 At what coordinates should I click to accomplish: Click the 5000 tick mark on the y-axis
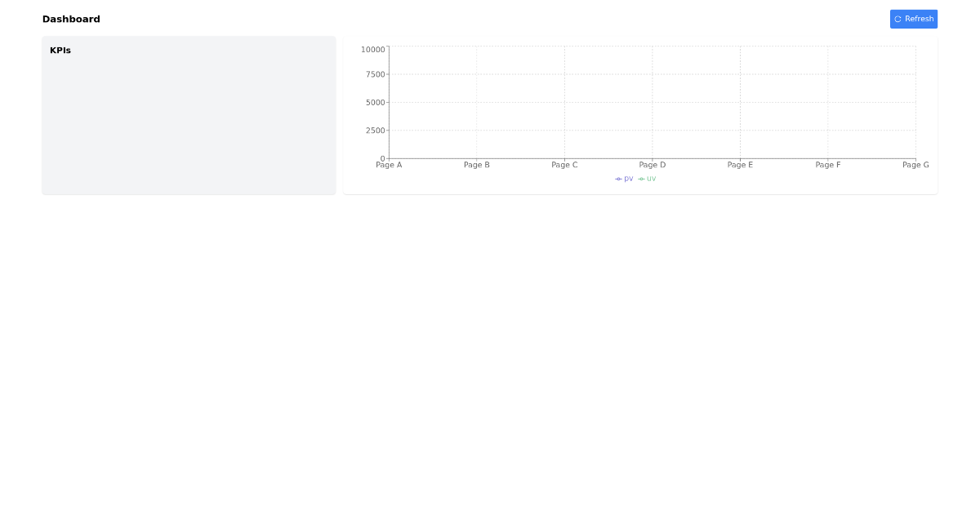click(376, 102)
